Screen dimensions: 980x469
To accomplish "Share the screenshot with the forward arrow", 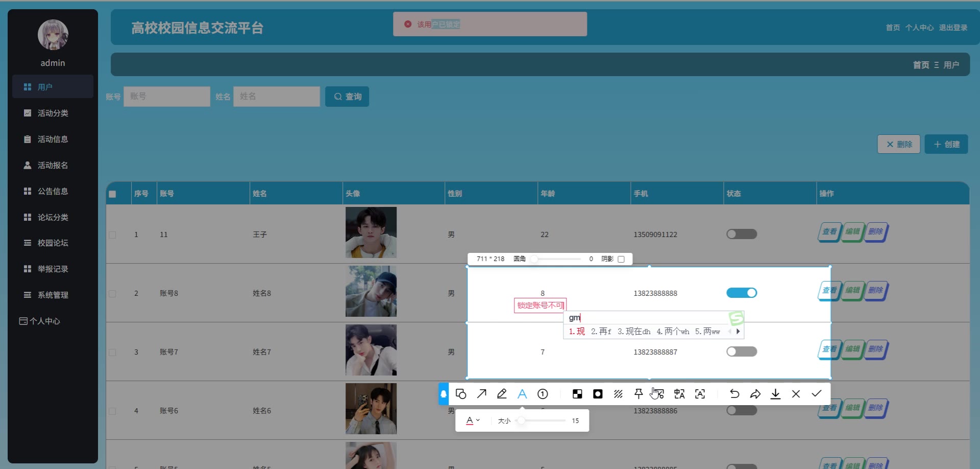I will (755, 394).
